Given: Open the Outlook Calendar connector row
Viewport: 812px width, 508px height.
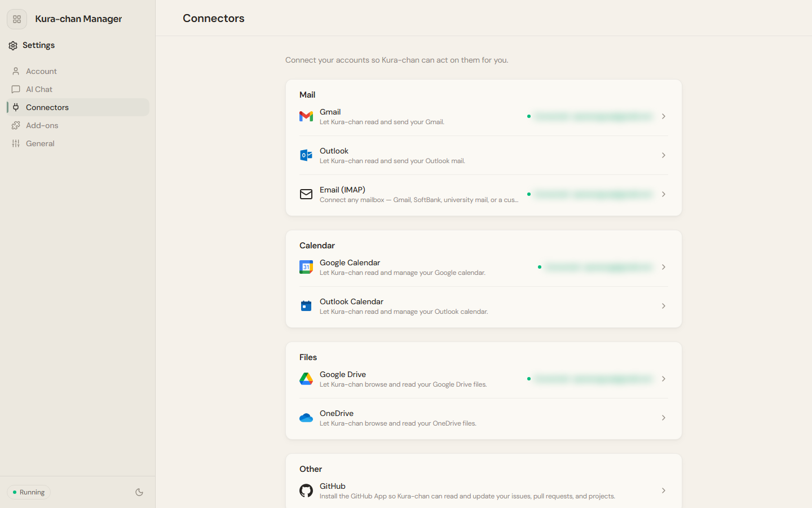Looking at the screenshot, I should pos(484,306).
